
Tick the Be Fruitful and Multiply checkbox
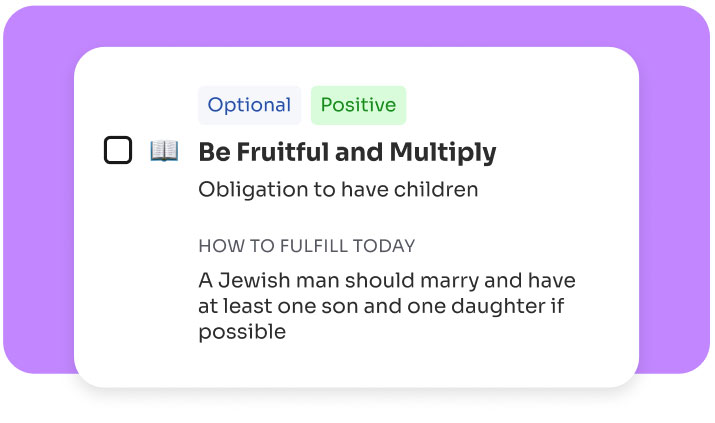point(118,151)
